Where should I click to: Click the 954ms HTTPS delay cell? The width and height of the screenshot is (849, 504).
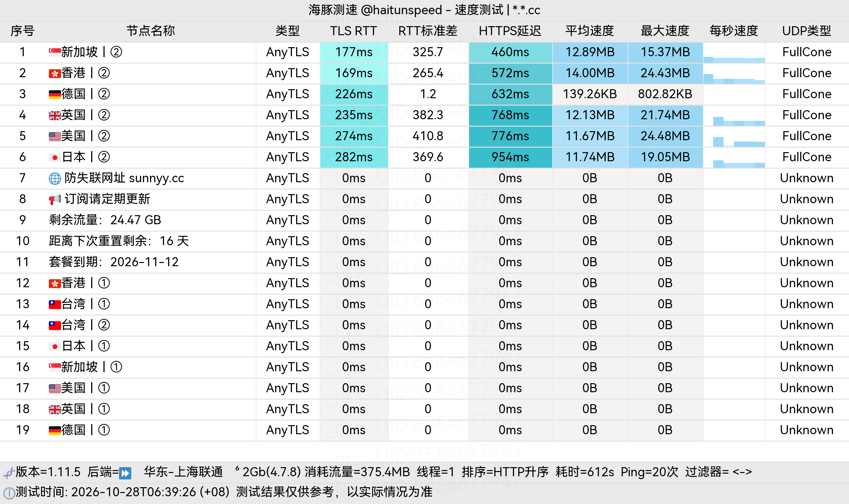tap(510, 157)
